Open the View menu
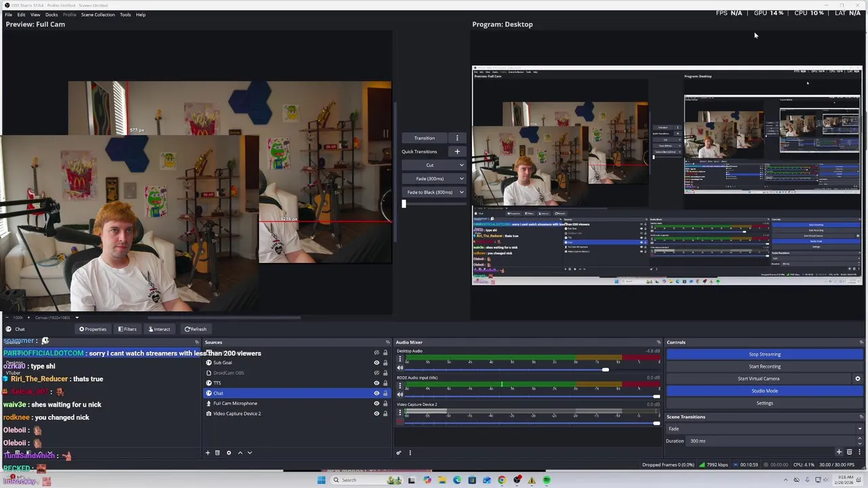Screen dimensions: 868x488 pyautogui.click(x=35, y=14)
